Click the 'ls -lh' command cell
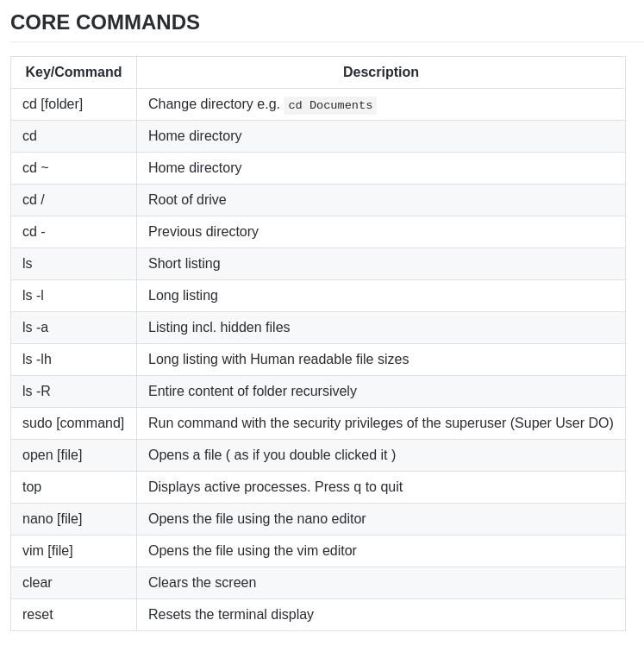The width and height of the screenshot is (644, 645). [x=73, y=359]
